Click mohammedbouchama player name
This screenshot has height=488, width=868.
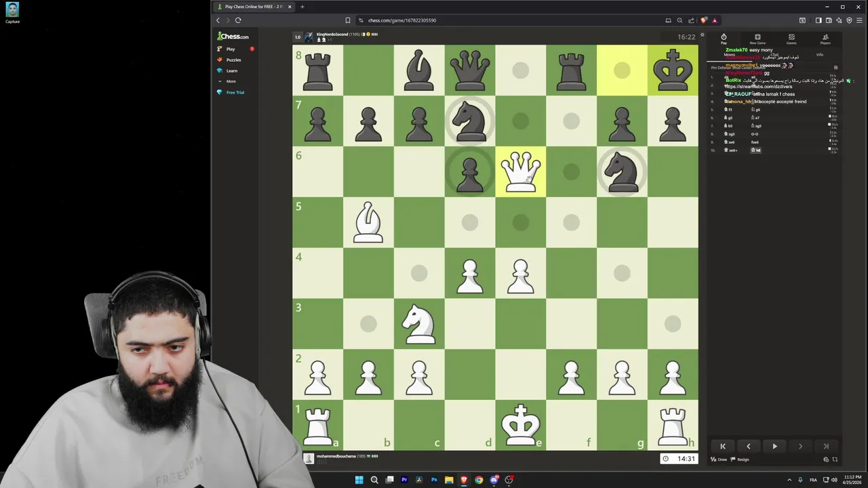(x=336, y=456)
